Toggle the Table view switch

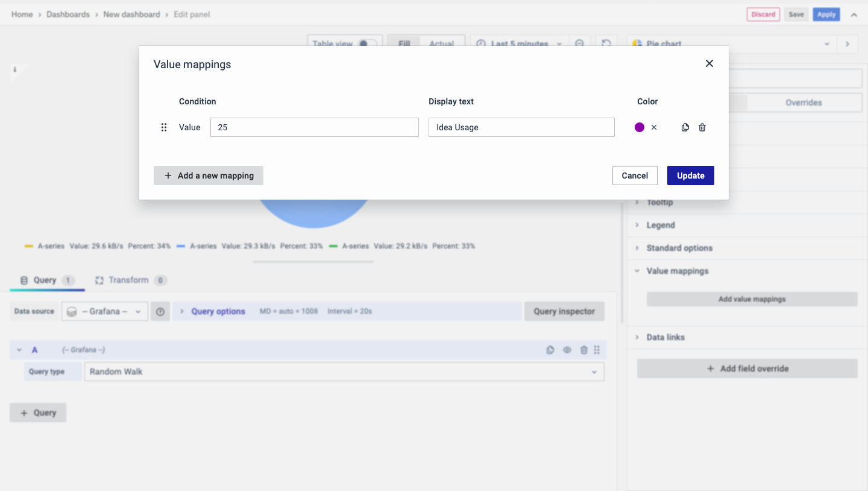click(x=366, y=43)
